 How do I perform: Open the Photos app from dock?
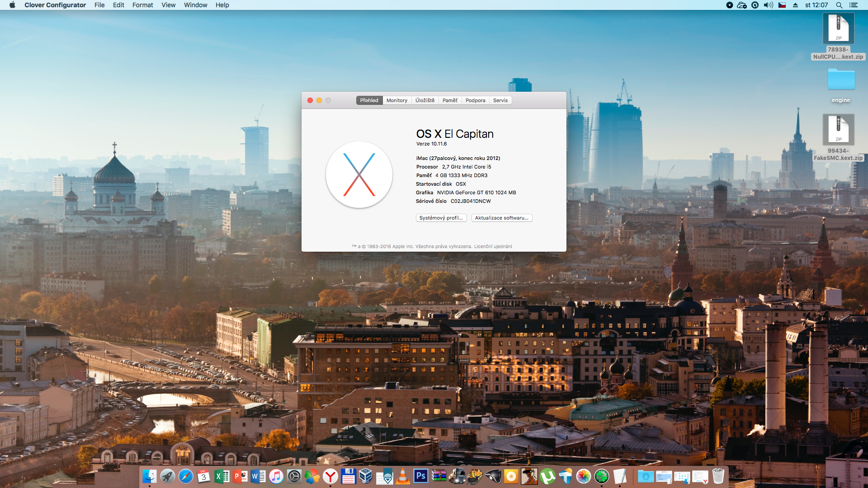coord(583,476)
